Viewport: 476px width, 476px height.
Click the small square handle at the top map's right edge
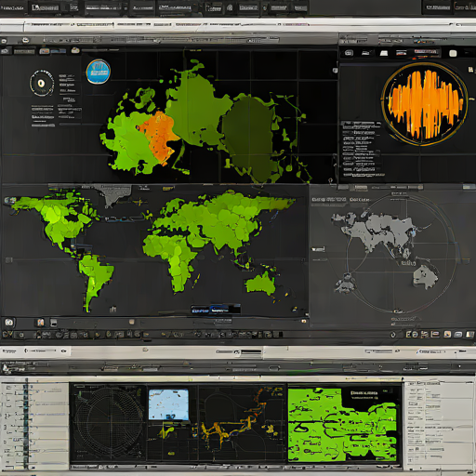point(335,71)
